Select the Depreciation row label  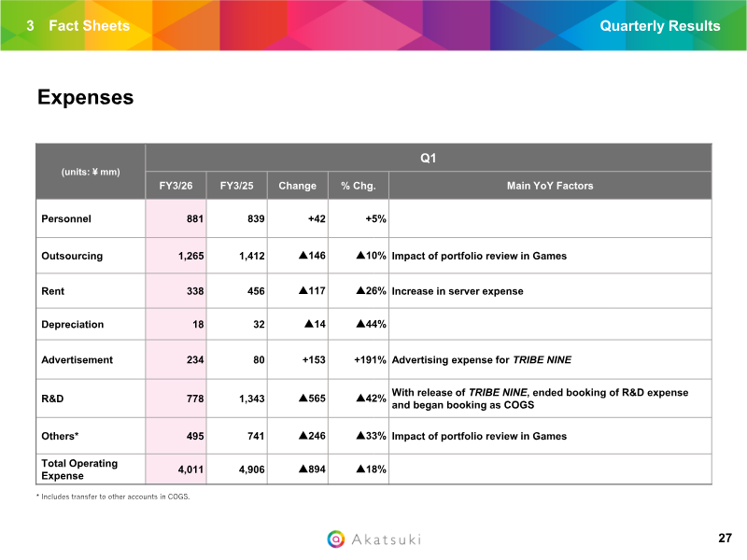click(x=73, y=325)
